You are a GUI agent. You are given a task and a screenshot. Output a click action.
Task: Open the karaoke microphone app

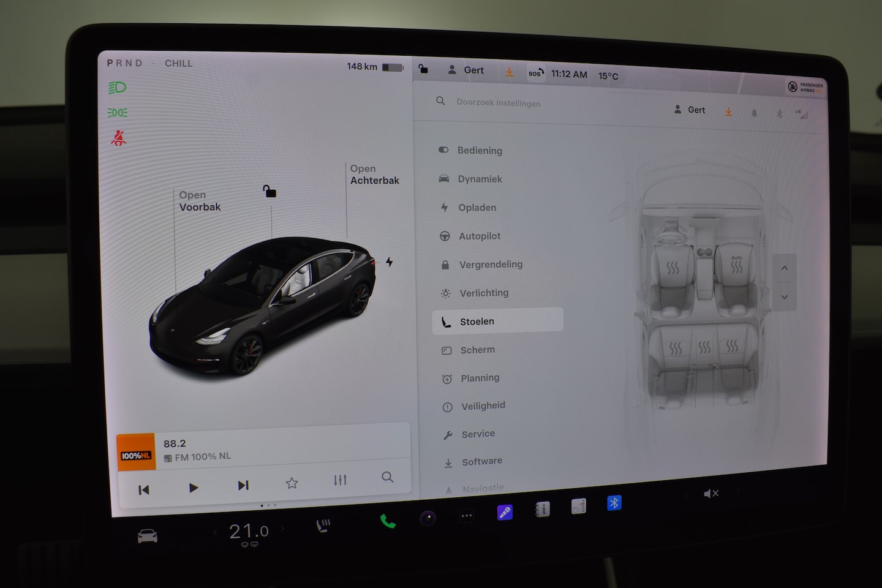505,512
